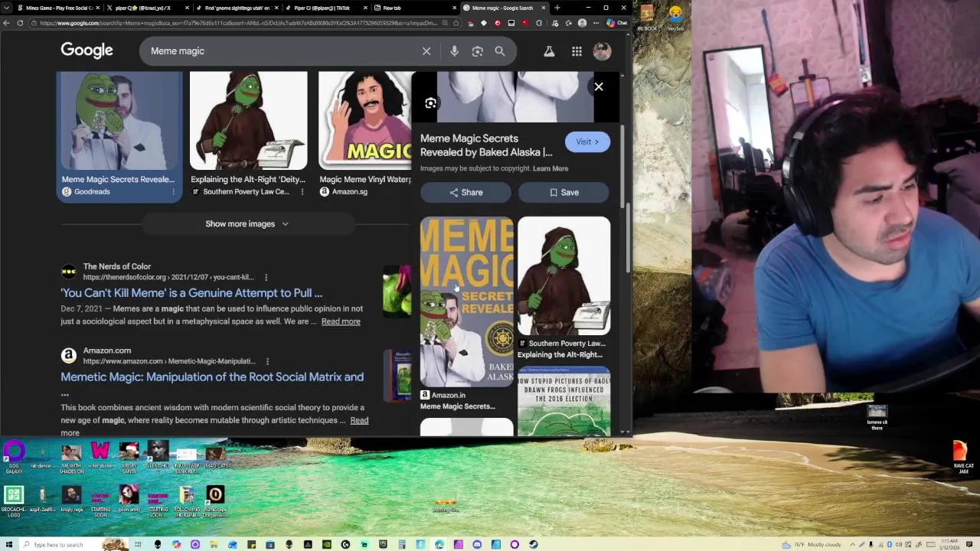Open 'You Can't Kill Meme' result link
Screen dimensions: 980x551
tap(191, 292)
